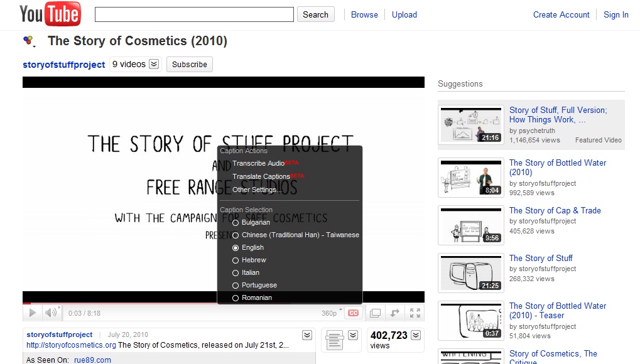The width and height of the screenshot is (640, 364).
Task: Expand the 402,723 views statistics
Action: pyautogui.click(x=416, y=335)
